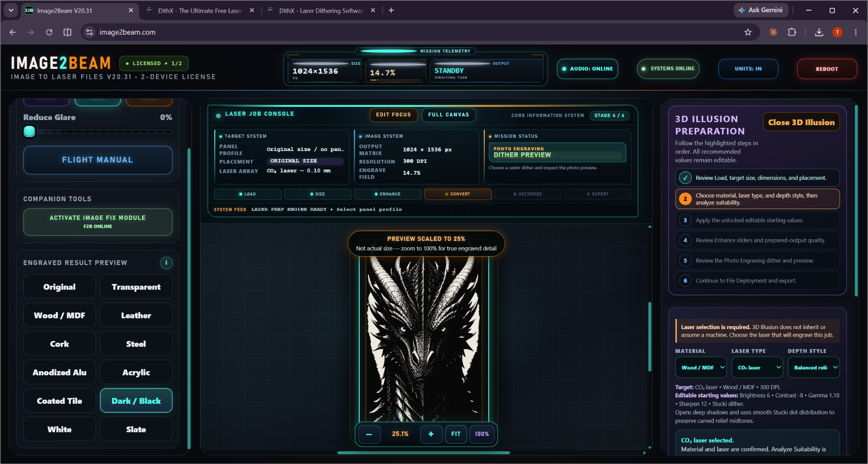Viewport: 868px width, 464px height.
Task: Open the browser downloads icon
Action: 819,32
